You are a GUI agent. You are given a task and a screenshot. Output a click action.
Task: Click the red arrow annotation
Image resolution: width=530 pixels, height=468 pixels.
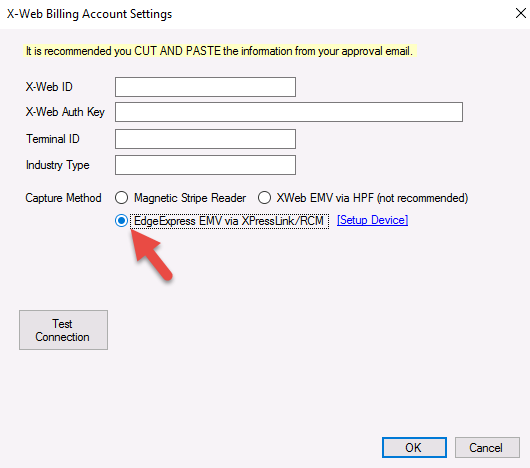coord(151,255)
